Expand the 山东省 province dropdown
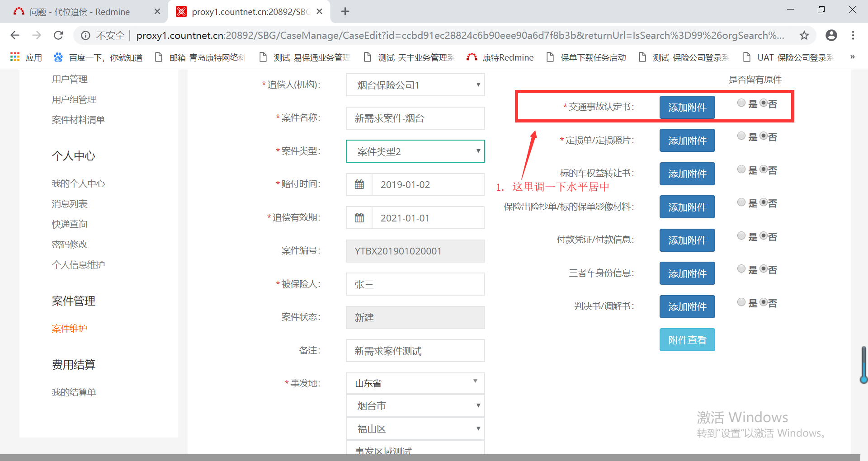868x461 pixels. [x=415, y=383]
